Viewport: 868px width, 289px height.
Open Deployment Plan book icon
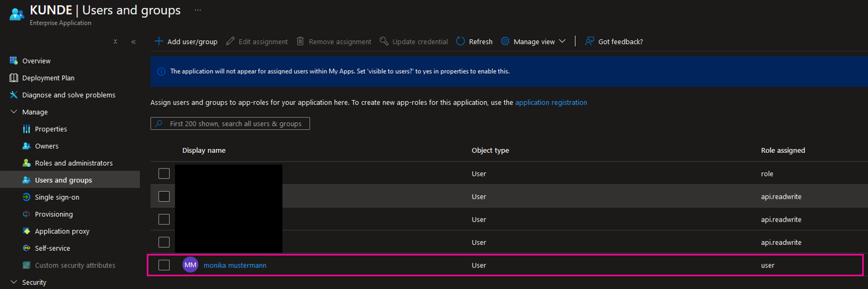point(14,78)
